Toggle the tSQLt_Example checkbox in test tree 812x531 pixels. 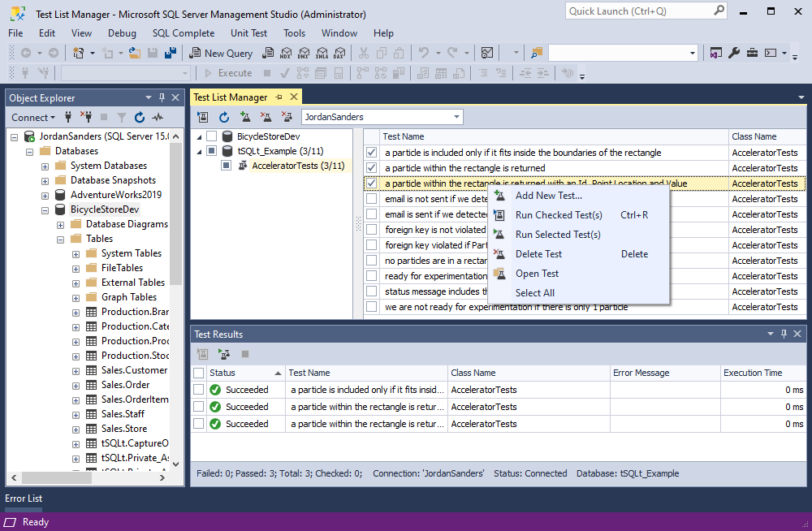[211, 151]
